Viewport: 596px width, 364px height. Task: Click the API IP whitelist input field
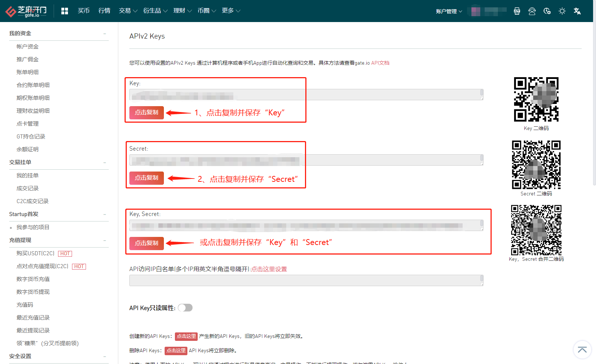click(306, 280)
